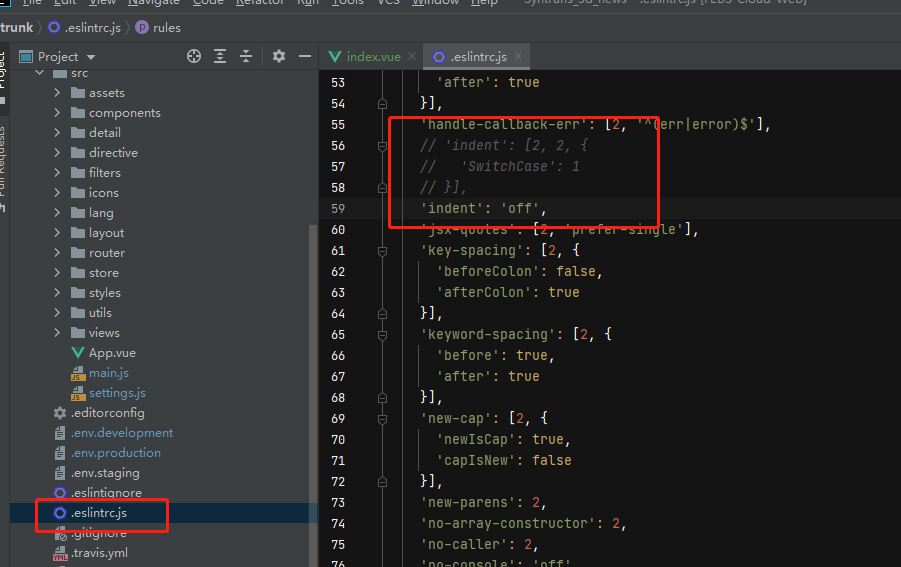Toggle fold marker at line 56
The height and width of the screenshot is (567, 901).
coord(382,146)
